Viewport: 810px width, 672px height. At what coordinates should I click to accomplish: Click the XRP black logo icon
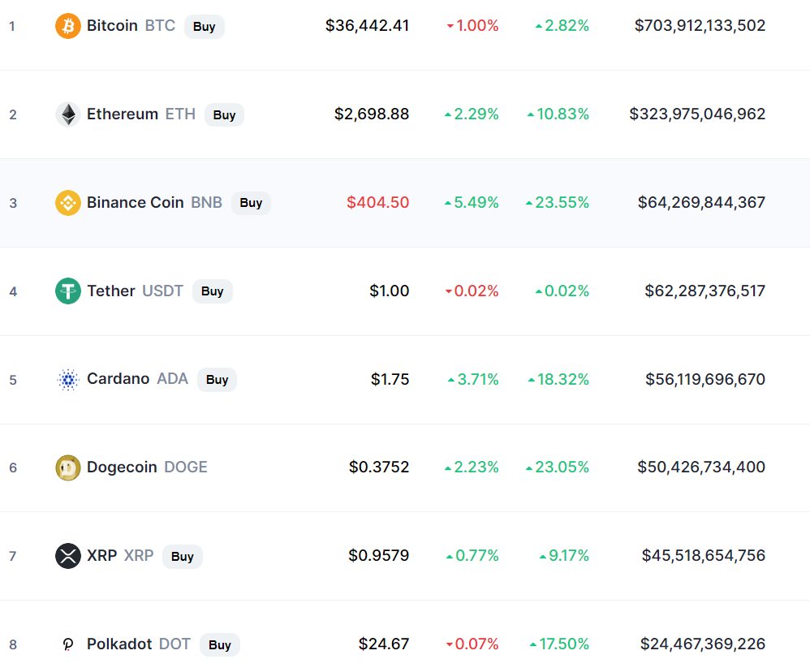click(68, 556)
